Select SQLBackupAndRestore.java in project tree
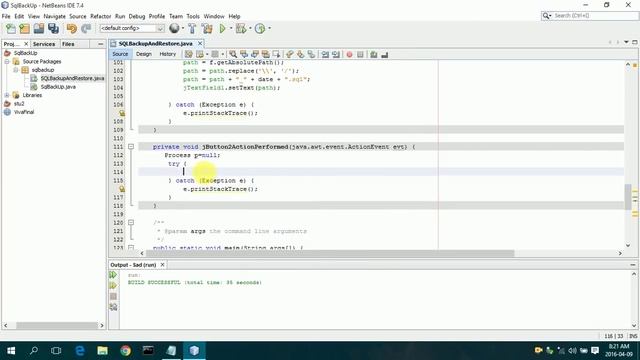Viewport: 640px width, 360px height. coord(72,78)
